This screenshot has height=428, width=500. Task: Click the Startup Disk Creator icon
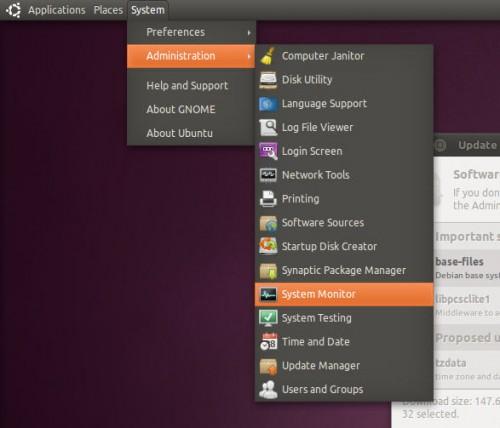click(x=268, y=247)
